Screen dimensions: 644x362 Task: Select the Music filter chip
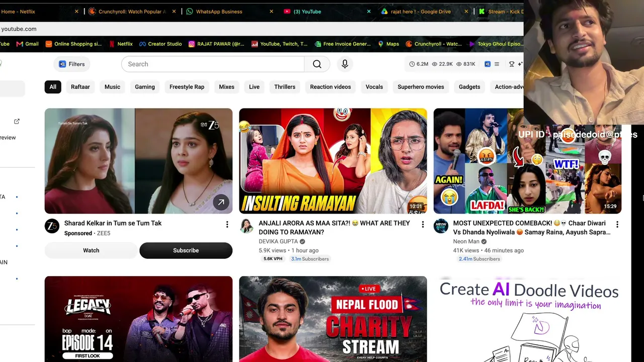point(112,87)
